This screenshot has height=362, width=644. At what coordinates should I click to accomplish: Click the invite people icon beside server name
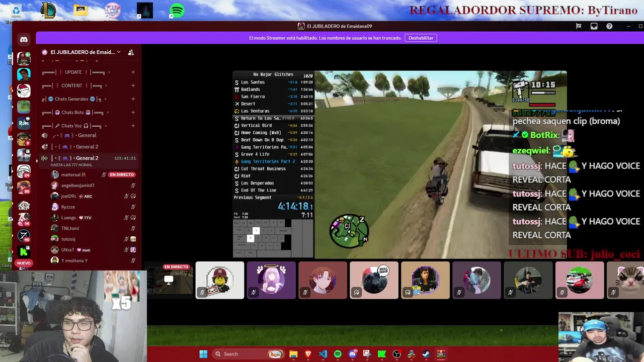click(x=131, y=52)
